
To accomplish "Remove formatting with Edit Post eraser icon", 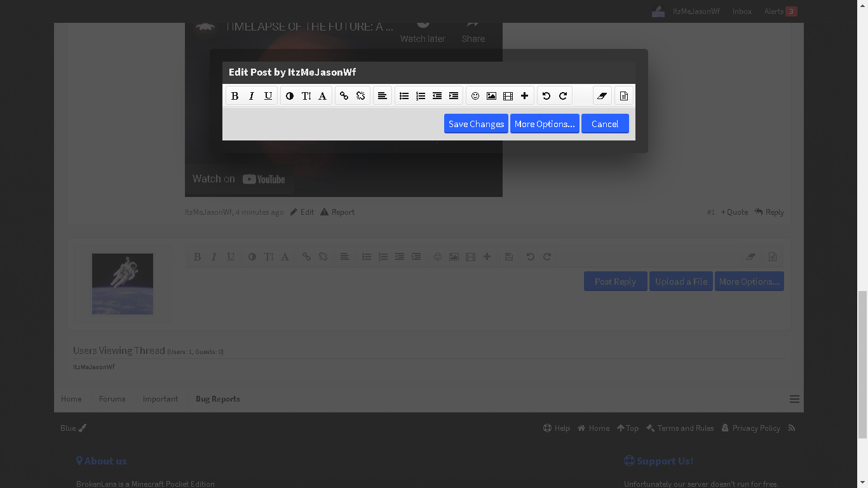I will pos(602,96).
